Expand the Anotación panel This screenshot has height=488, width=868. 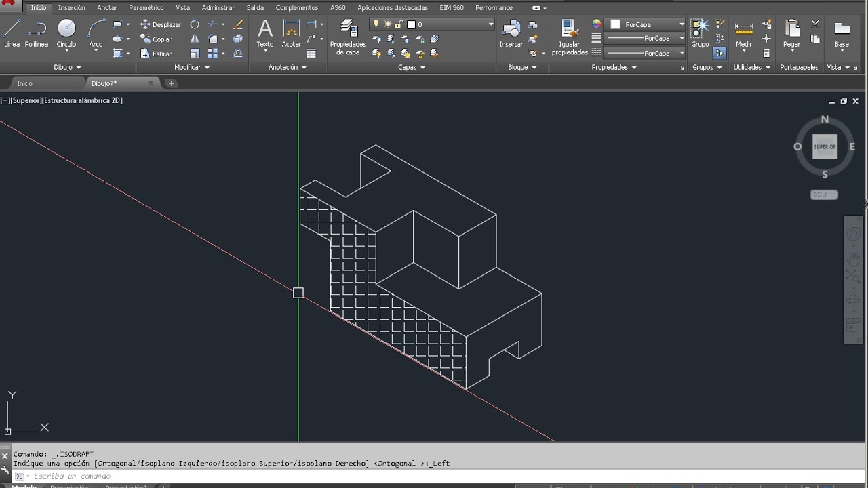click(x=288, y=67)
